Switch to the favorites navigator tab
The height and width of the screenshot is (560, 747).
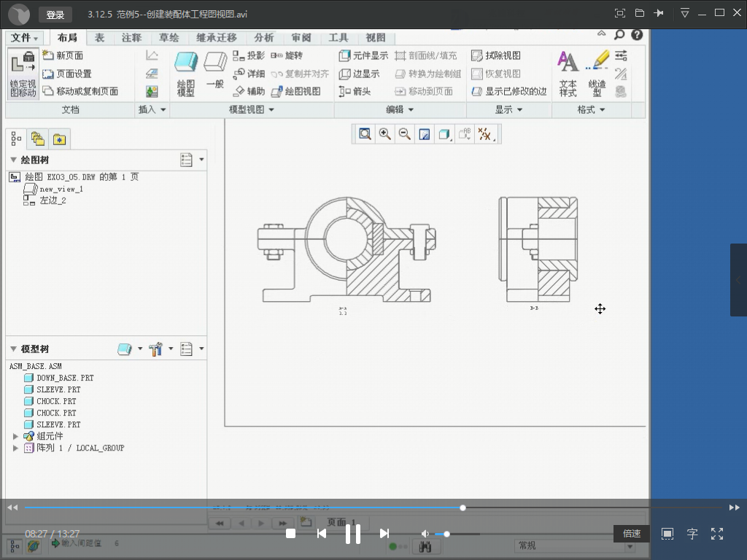click(x=59, y=139)
